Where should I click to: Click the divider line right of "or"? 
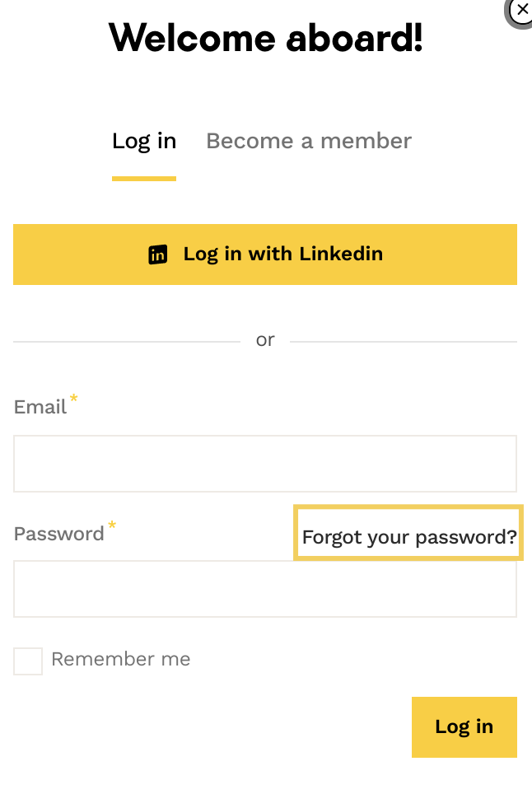[403, 341]
